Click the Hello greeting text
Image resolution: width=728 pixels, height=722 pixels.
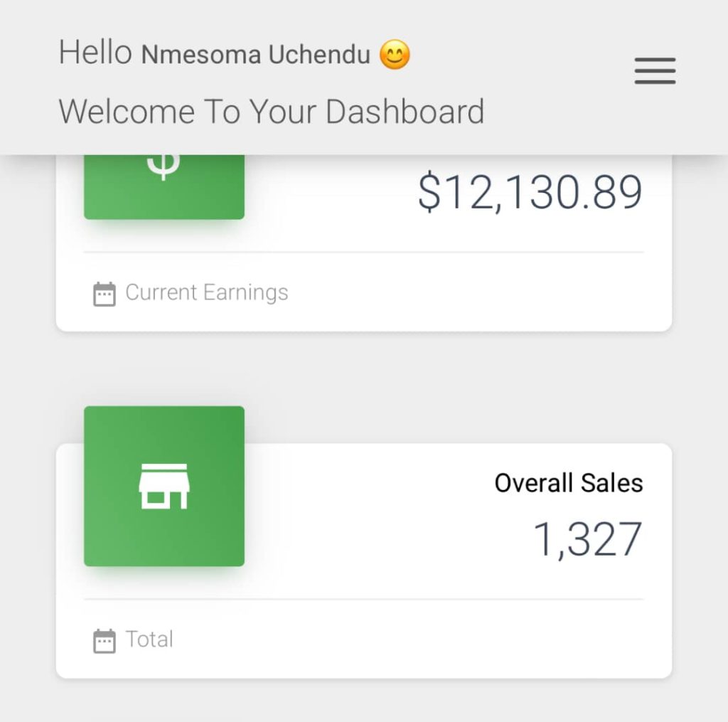95,53
